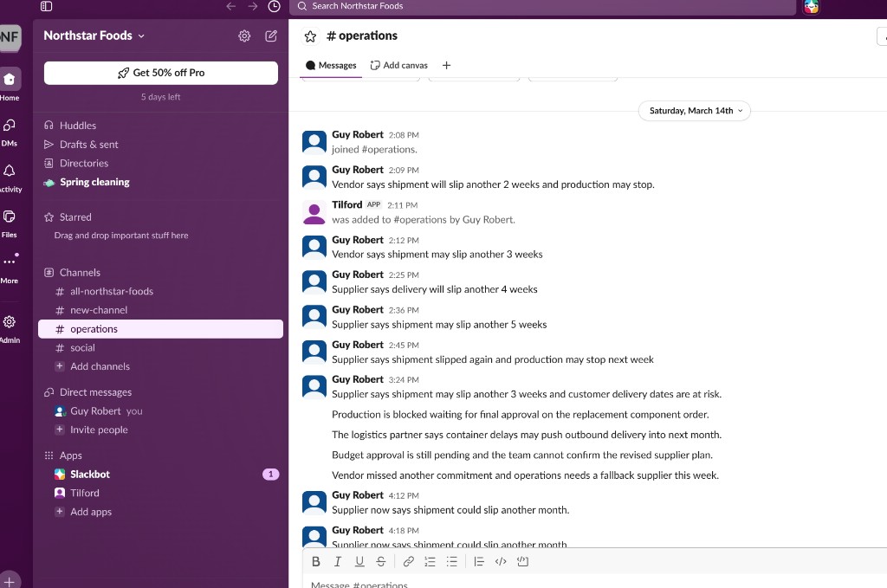This screenshot has height=588, width=887.
Task: Click Tilford's purple avatar
Action: (x=314, y=212)
